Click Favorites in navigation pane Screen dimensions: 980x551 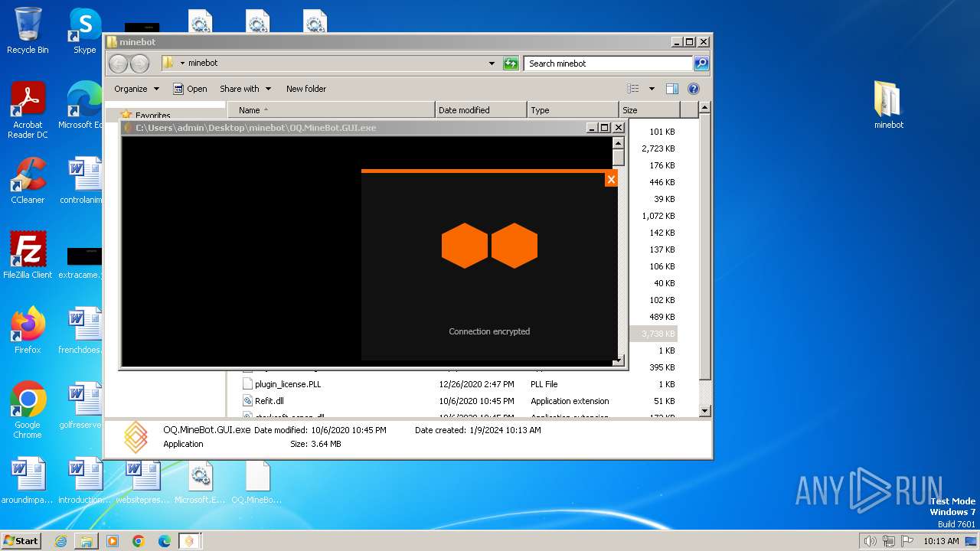click(152, 116)
